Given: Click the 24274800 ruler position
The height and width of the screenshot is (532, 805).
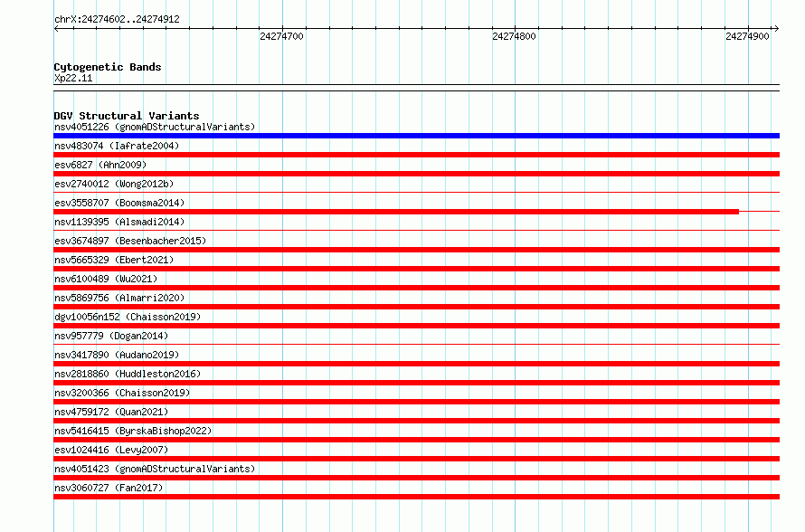Looking at the screenshot, I should click(x=514, y=36).
